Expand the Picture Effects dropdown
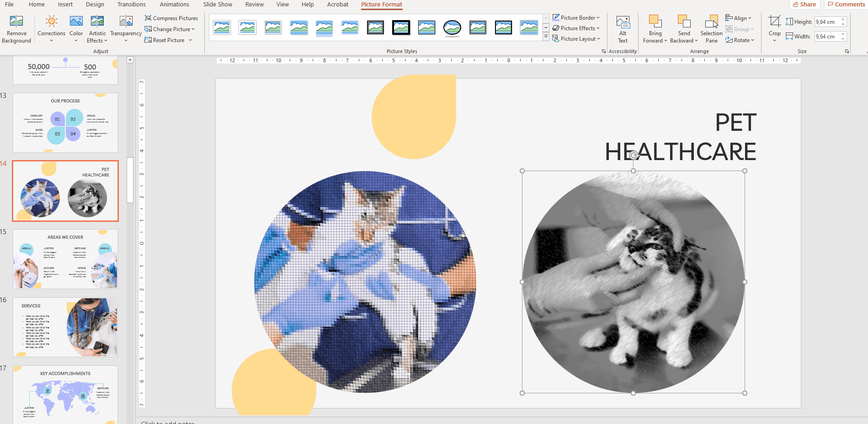The width and height of the screenshot is (868, 424). (576, 28)
